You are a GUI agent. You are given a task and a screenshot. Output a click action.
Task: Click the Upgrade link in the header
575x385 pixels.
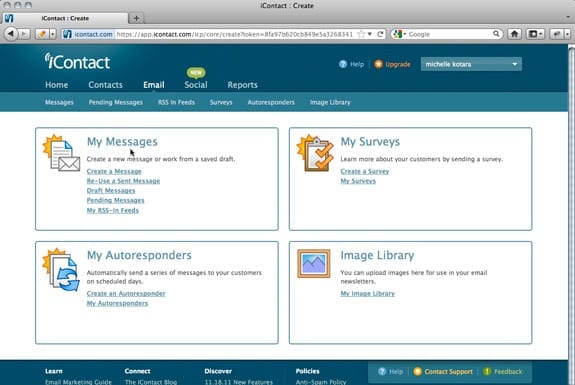click(398, 65)
